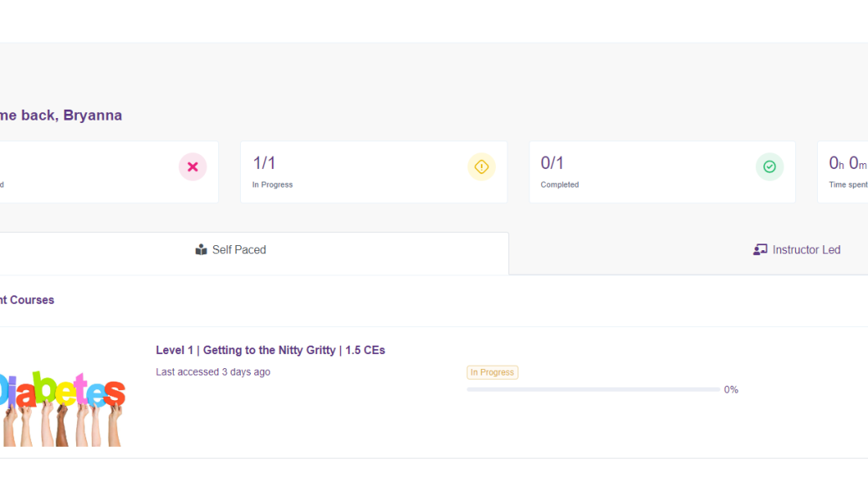
Task: Click the Completed label under 0/1
Action: pos(559,185)
